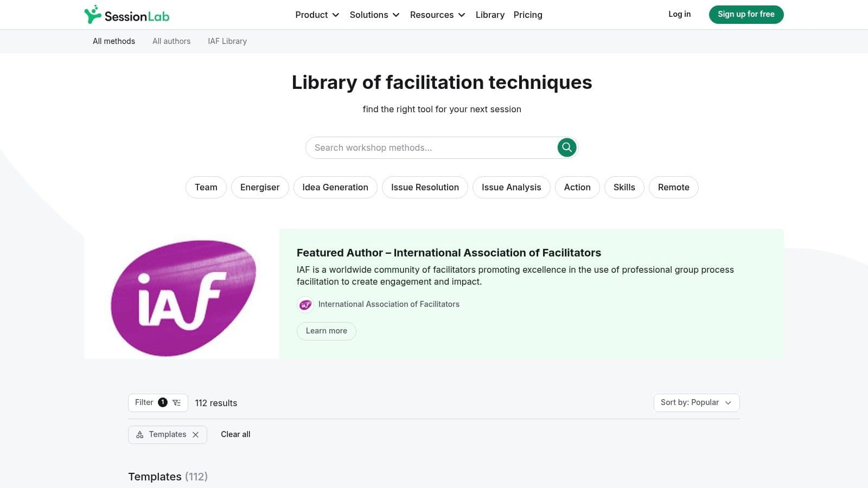The height and width of the screenshot is (488, 868).
Task: Switch to the IAF Library tab
Action: click(x=227, y=41)
